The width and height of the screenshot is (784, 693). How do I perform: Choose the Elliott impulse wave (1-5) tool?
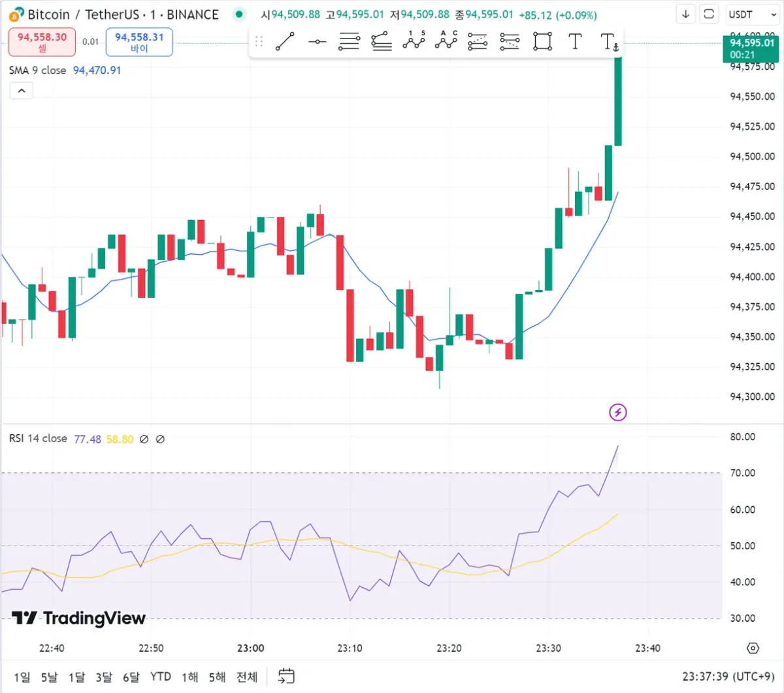point(414,41)
